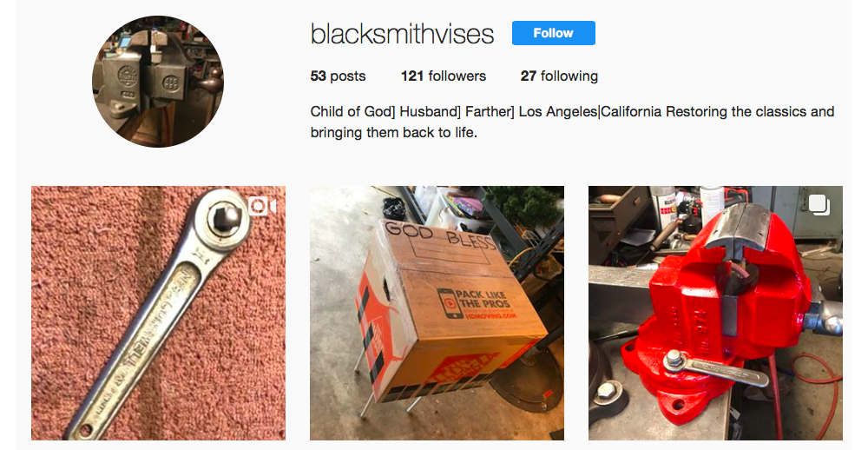
Task: Open the red bench vise post
Action: click(715, 313)
